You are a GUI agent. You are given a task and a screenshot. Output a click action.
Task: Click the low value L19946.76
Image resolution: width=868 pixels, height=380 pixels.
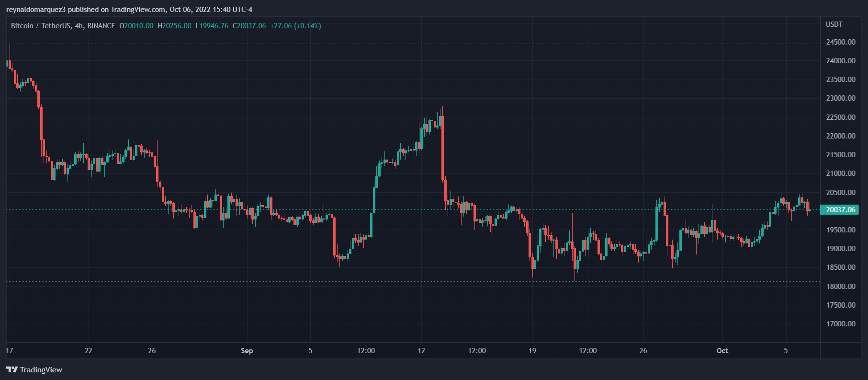coord(212,26)
